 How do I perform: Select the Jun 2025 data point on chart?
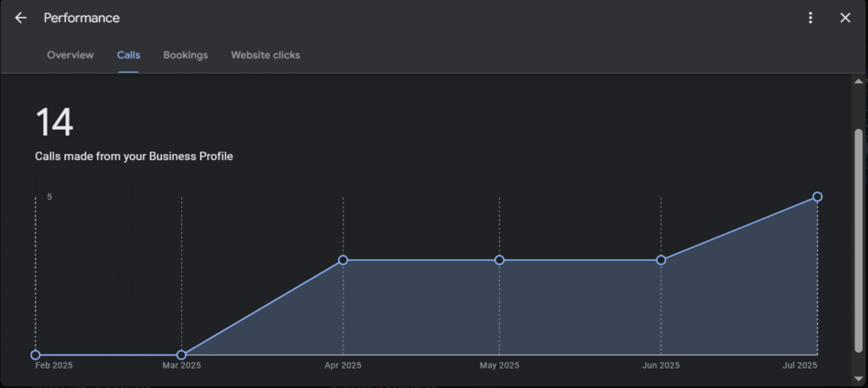point(661,260)
